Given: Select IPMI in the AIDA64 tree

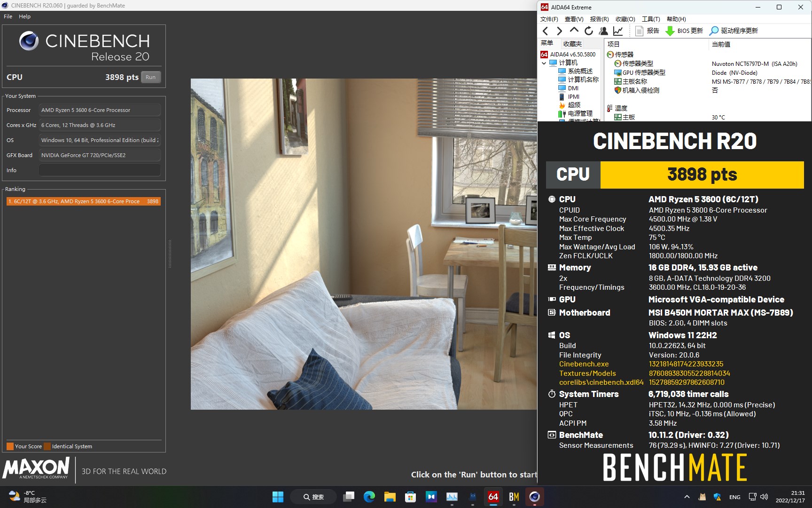Looking at the screenshot, I should click(x=569, y=97).
